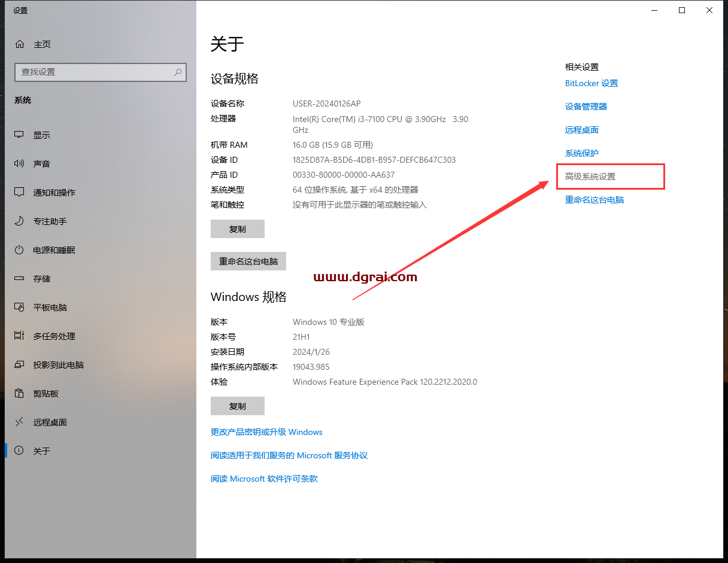Click the 没有可用于此显示器的笔或触控输入 value
The width and height of the screenshot is (728, 563).
point(360,205)
